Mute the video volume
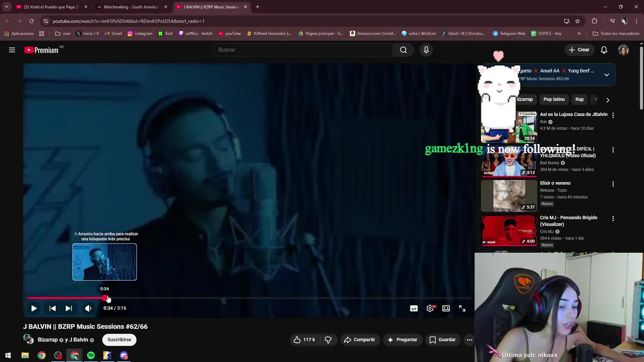 88,308
